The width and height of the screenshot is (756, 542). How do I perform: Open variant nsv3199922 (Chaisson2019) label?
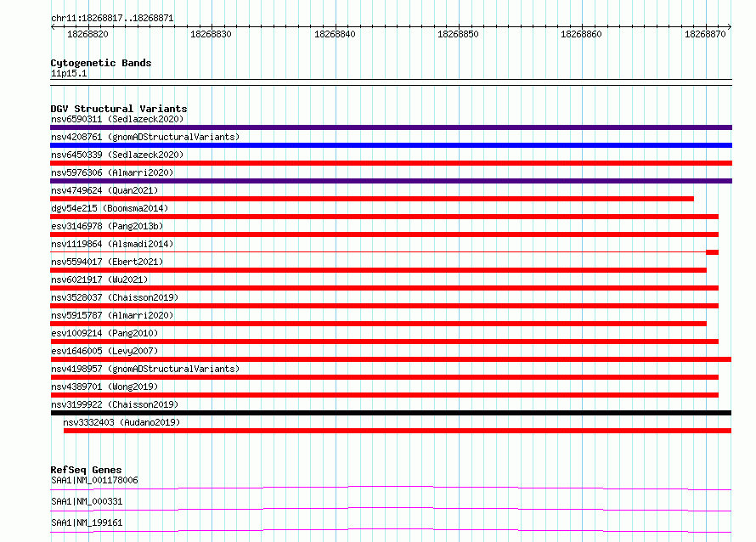click(x=115, y=404)
